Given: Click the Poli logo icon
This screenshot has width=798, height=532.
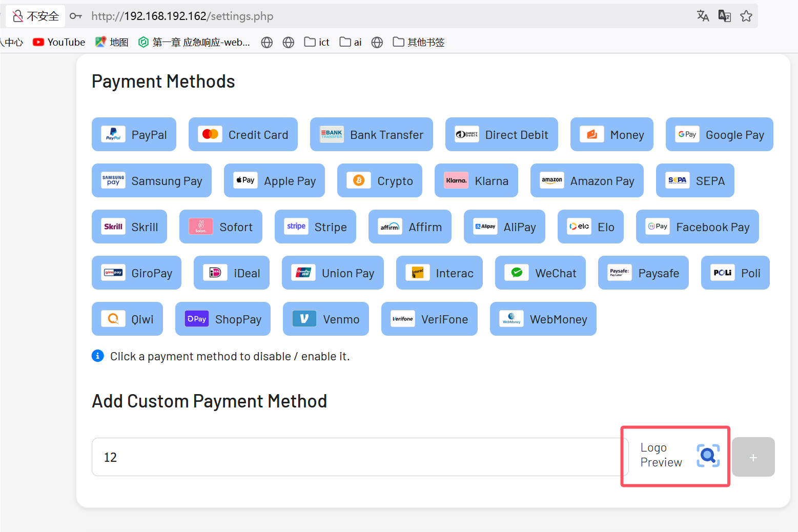Looking at the screenshot, I should 723,273.
